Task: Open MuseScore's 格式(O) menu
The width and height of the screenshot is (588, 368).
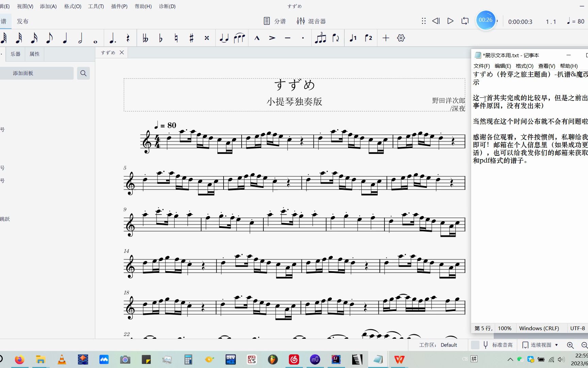Action: point(73,6)
